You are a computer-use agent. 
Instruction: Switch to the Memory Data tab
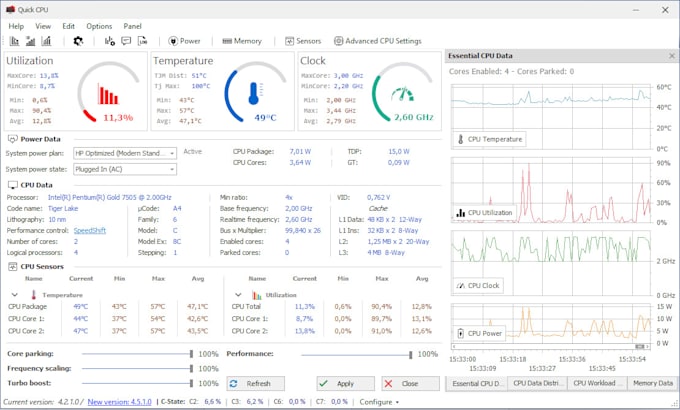point(652,383)
